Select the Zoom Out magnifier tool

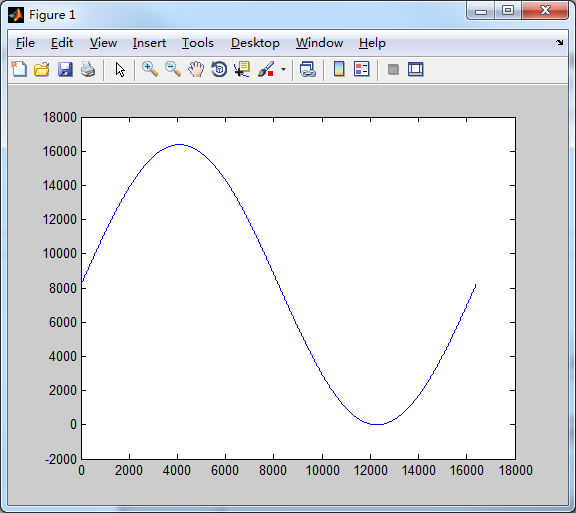click(173, 69)
